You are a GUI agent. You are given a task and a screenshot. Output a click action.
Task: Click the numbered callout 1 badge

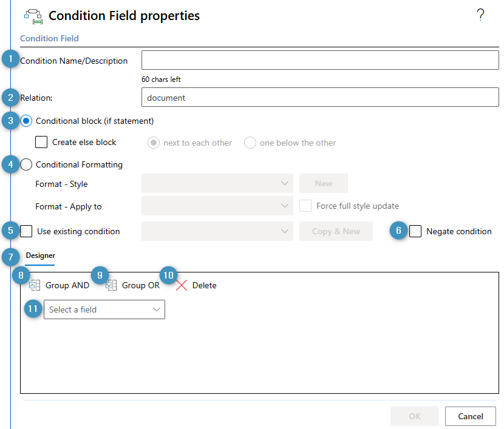pos(10,59)
